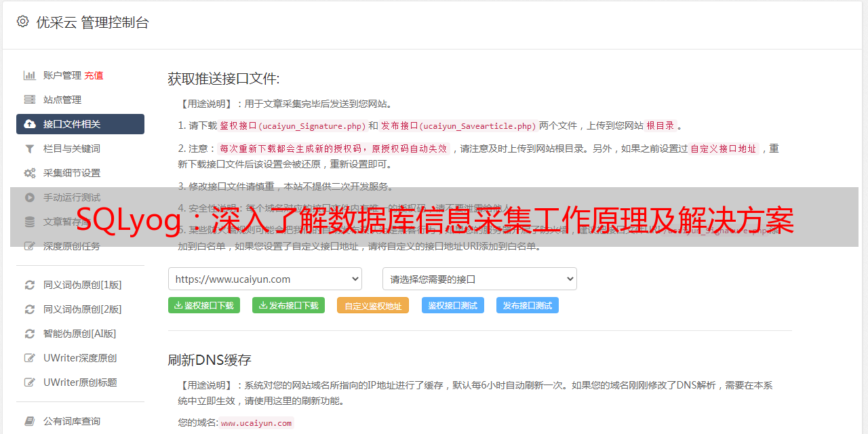Click the edit icon for UWriter原创标题
Image resolution: width=868 pixels, height=434 pixels.
tap(30, 382)
